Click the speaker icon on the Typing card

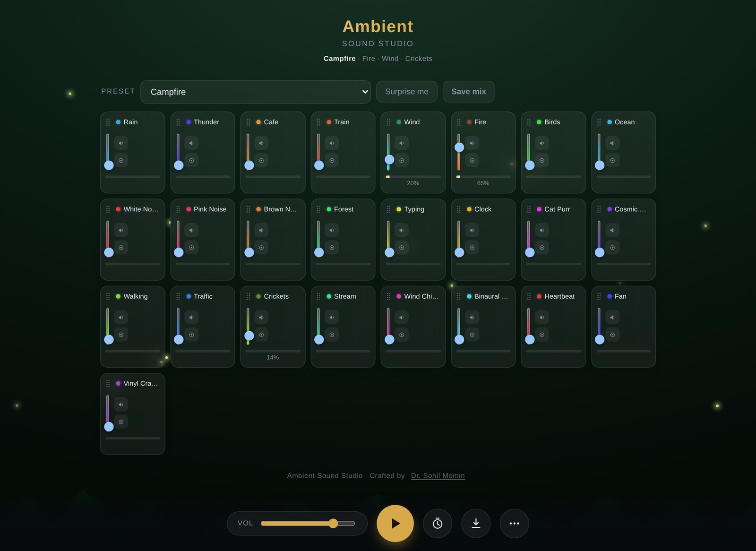click(402, 230)
